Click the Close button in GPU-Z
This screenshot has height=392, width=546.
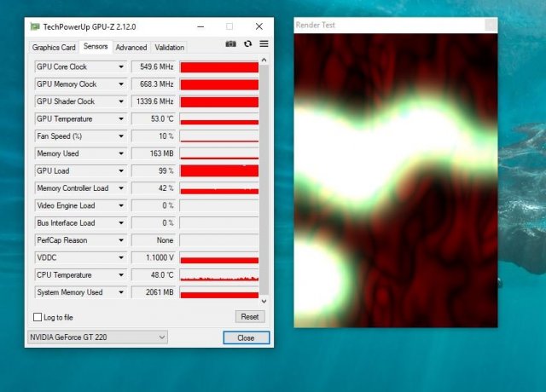click(246, 337)
